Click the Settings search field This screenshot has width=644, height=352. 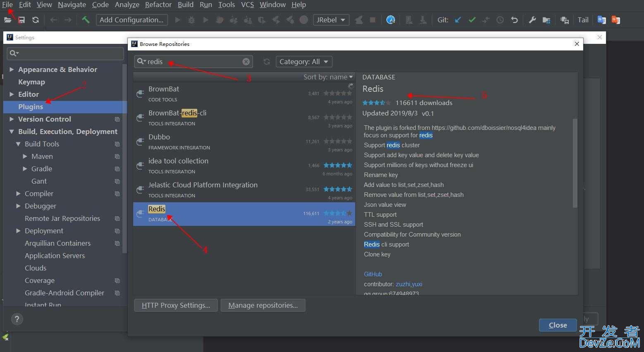66,53
